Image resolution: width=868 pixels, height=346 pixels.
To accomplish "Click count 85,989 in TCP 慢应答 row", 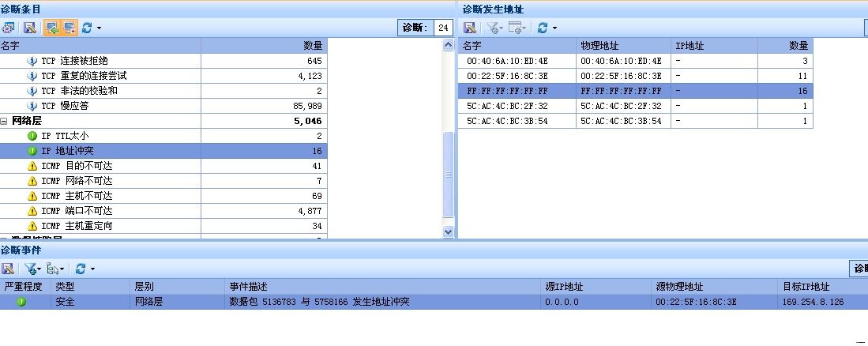I will point(307,106).
